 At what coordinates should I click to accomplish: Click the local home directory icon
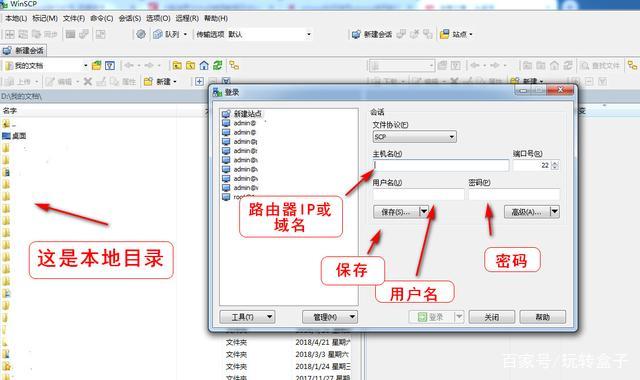click(x=204, y=65)
